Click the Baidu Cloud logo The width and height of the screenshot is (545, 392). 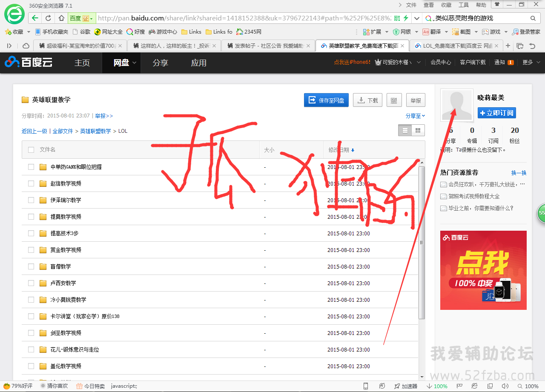point(29,63)
